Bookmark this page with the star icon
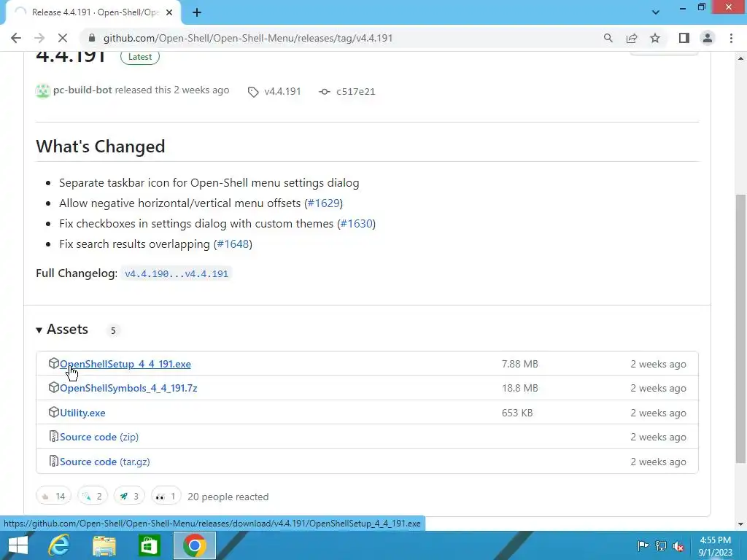Image resolution: width=747 pixels, height=560 pixels. (x=655, y=38)
